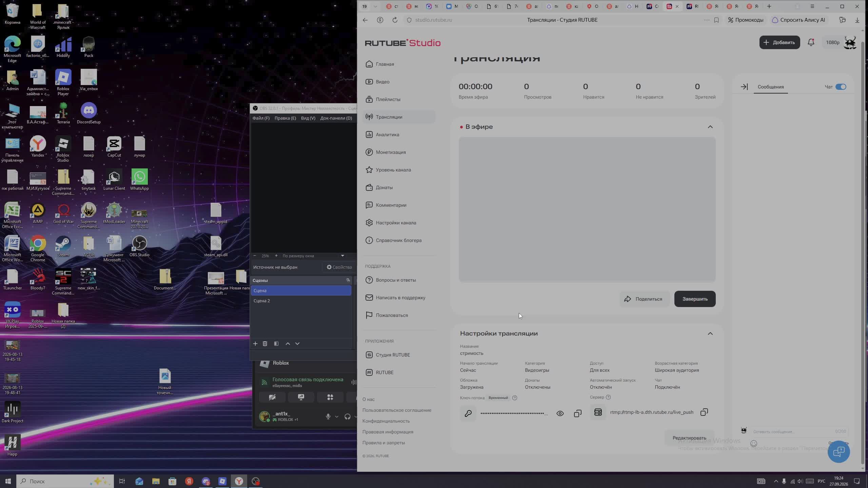Open File Explorer from the taskbar
Viewport: 868px width, 488px height.
click(156, 481)
